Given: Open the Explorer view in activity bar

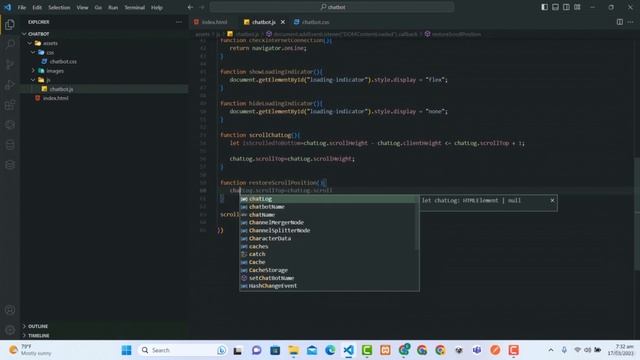Looking at the screenshot, I should 10,24.
